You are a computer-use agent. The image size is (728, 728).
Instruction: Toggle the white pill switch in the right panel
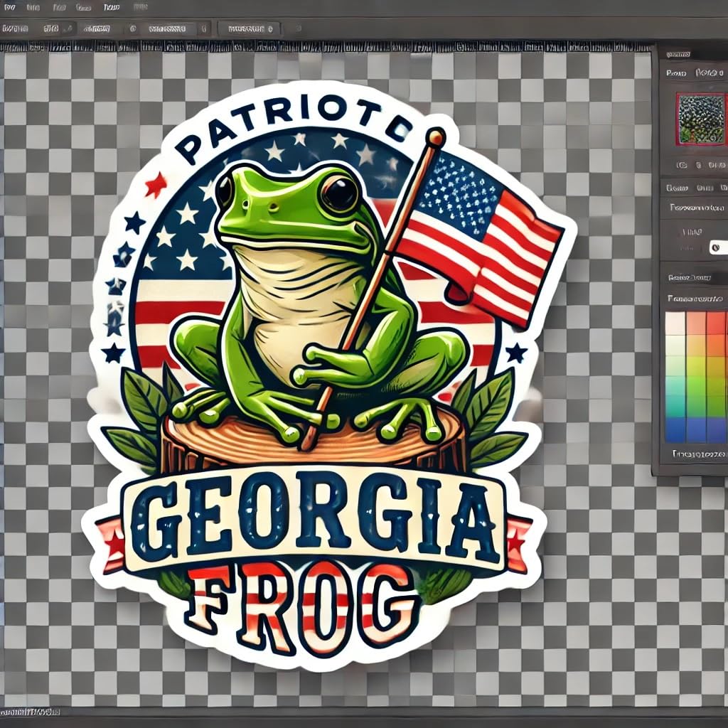pyautogui.click(x=718, y=247)
